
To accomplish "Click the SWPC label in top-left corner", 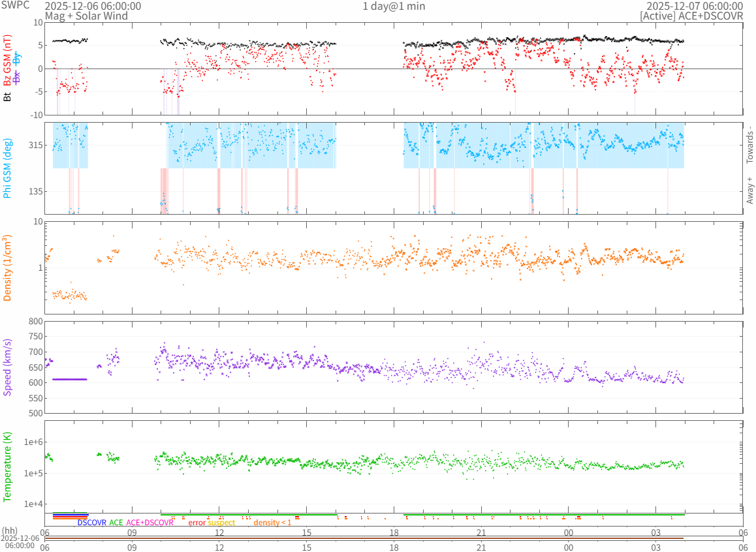I will pyautogui.click(x=16, y=5).
